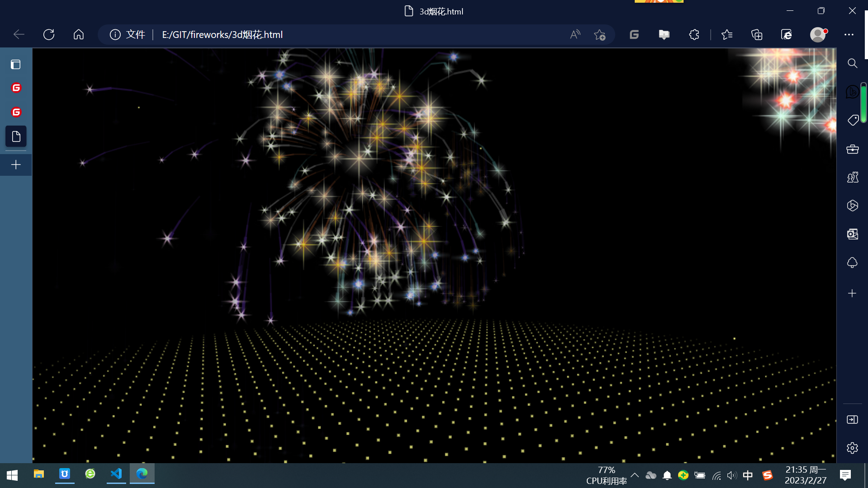The height and width of the screenshot is (488, 868).
Task: Open Visual Studio Code from taskbar
Action: coord(116,474)
